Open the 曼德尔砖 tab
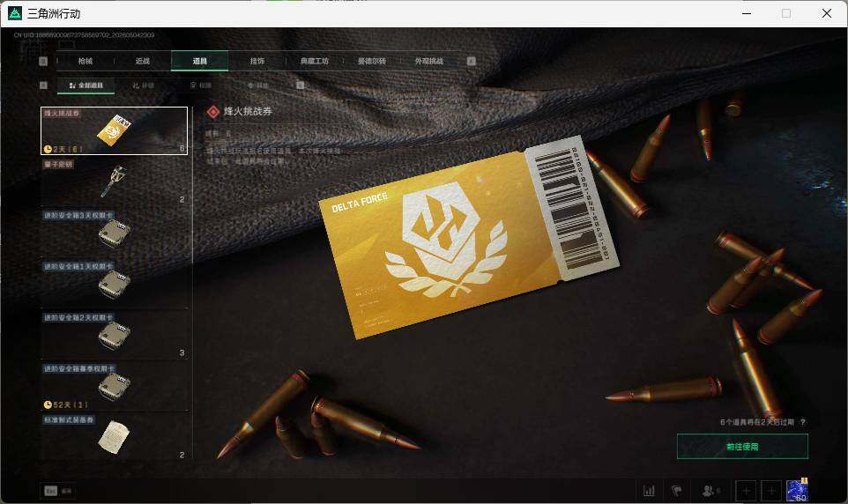Screen dimensions: 848x504 tap(371, 61)
